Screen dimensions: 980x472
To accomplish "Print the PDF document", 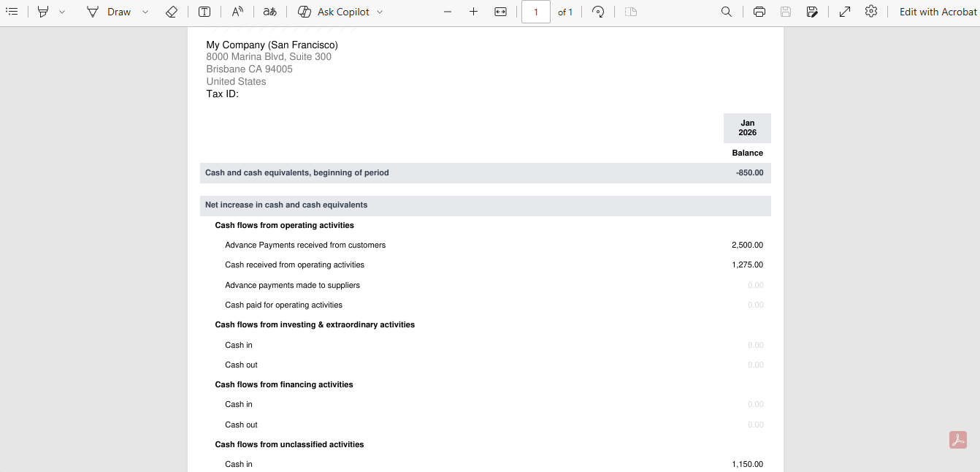I will [759, 12].
